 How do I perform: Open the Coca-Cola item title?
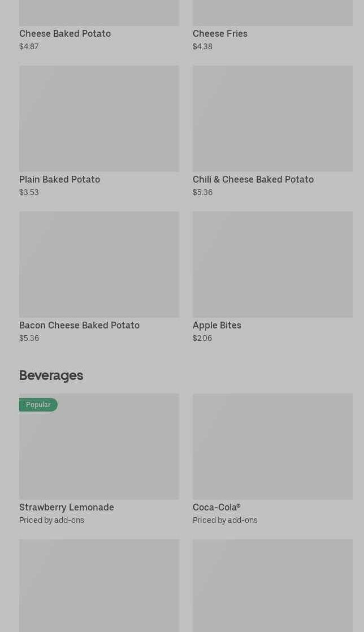pos(216,507)
